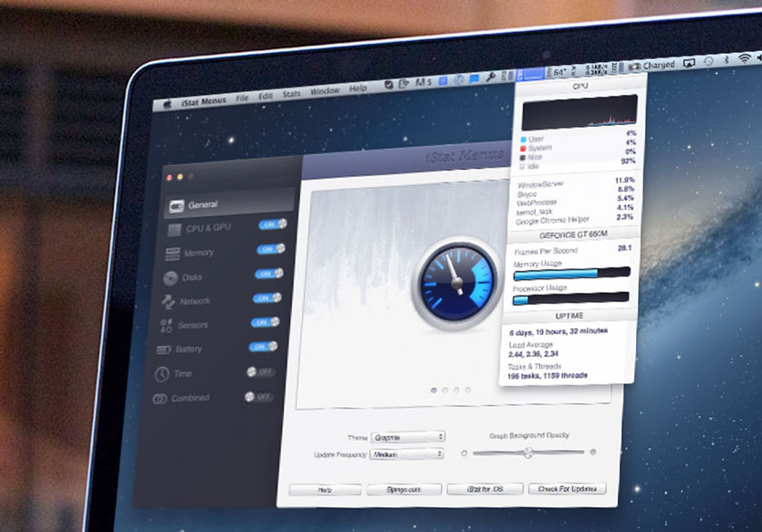
Task: Turn off the CPU & GPU switch
Action: (x=273, y=224)
